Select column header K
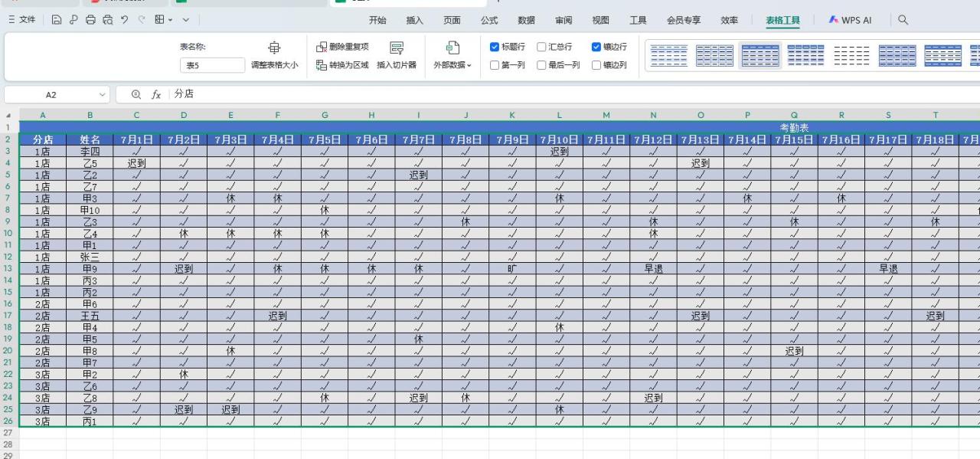The image size is (980, 459). [x=512, y=115]
